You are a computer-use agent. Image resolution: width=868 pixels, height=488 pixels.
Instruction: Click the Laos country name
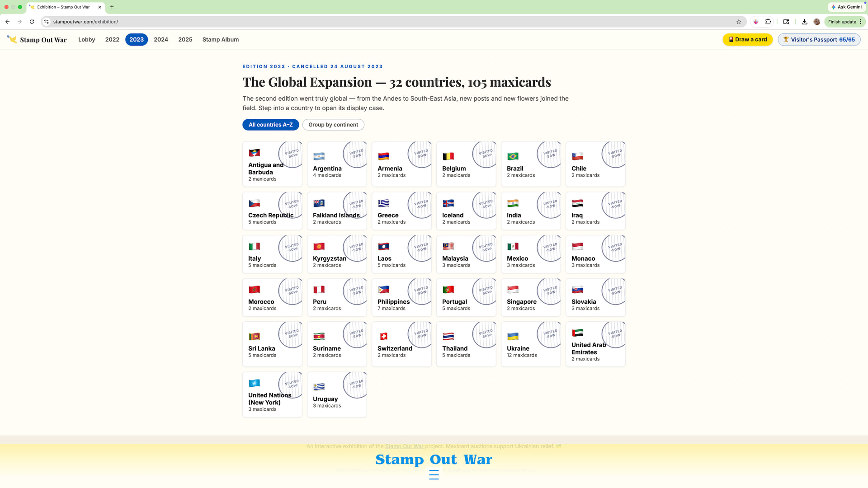(384, 258)
